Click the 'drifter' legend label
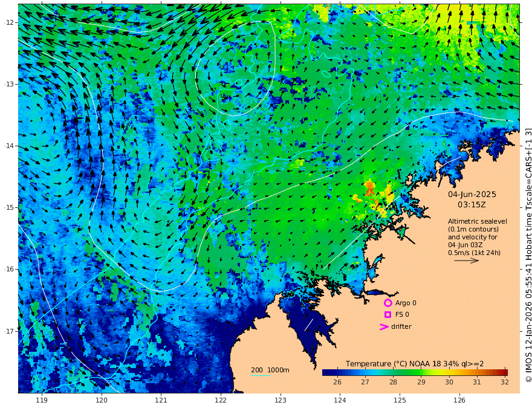 click(x=401, y=326)
